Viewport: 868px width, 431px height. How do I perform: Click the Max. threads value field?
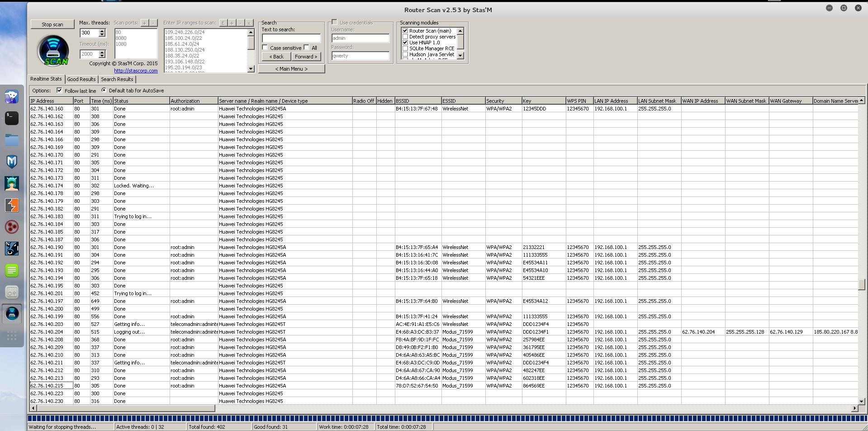coord(89,33)
